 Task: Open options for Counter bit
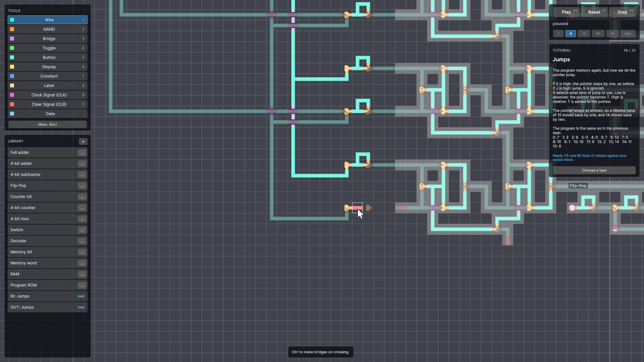(82, 197)
